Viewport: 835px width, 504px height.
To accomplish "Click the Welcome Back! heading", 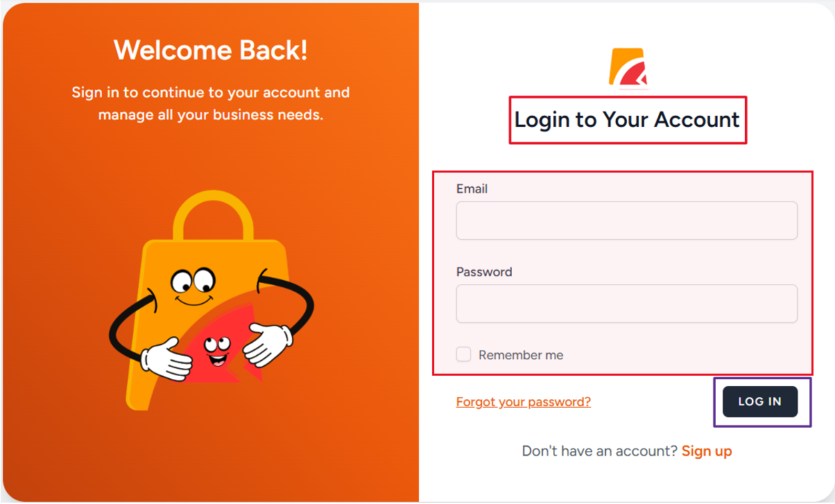I will [211, 50].
